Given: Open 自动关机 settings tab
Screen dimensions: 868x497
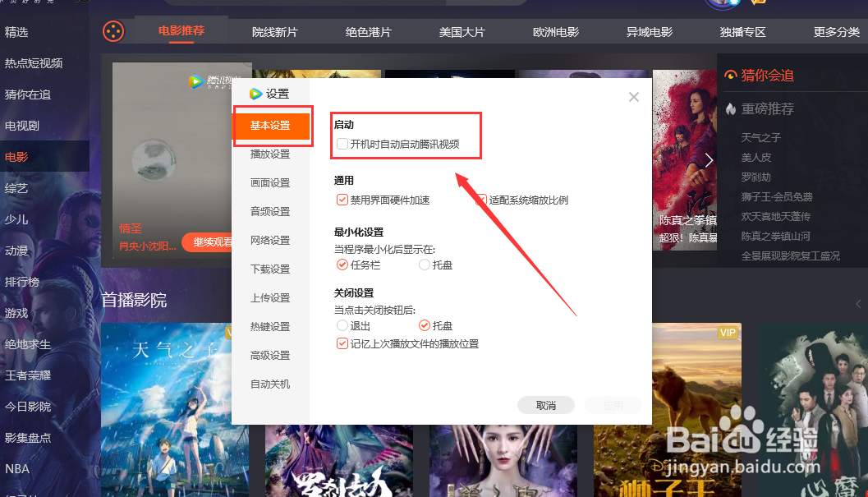Looking at the screenshot, I should [x=270, y=384].
